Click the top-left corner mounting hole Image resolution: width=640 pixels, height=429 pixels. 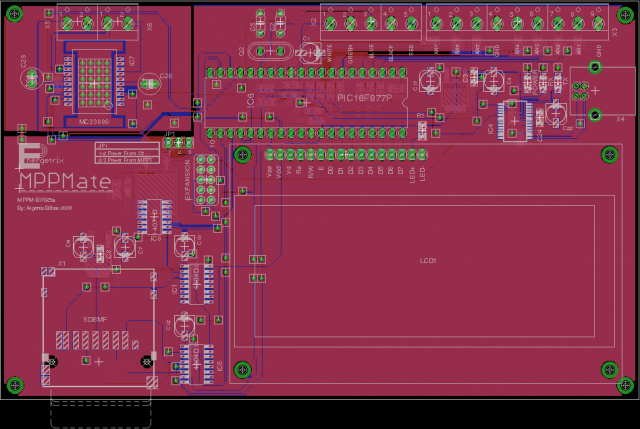(x=15, y=16)
